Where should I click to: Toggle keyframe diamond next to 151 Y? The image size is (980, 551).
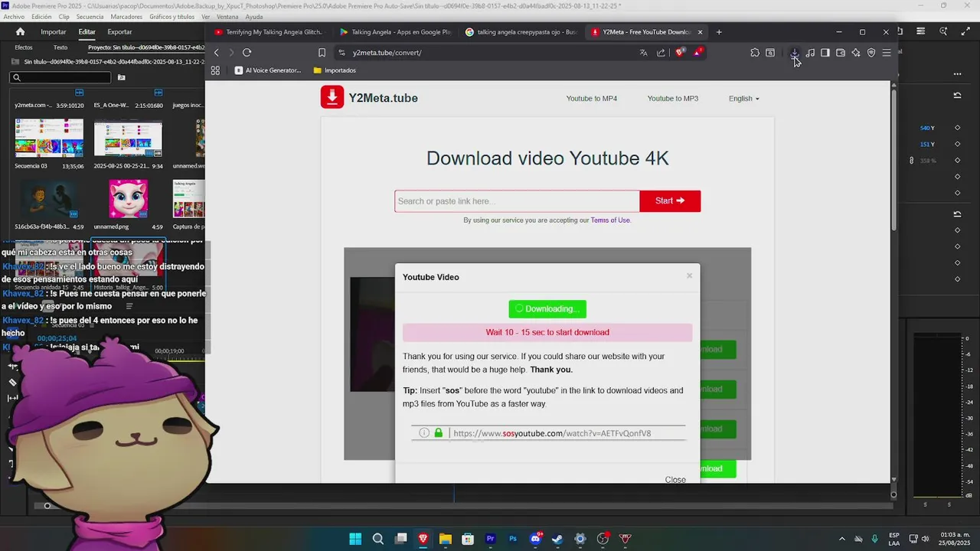(957, 144)
